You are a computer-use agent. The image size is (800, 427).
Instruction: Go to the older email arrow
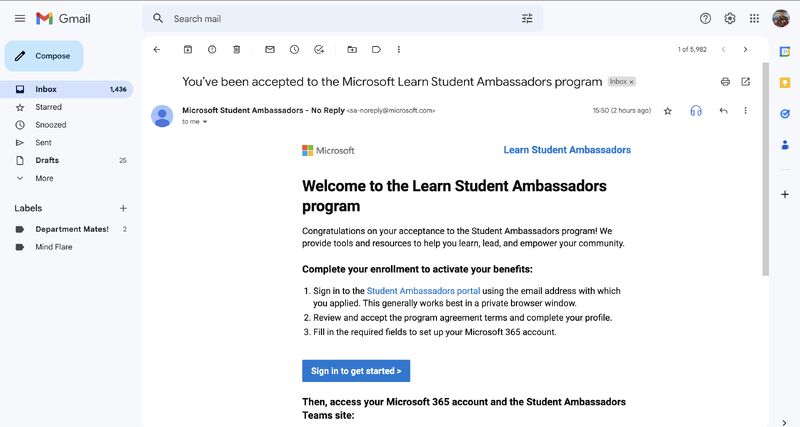point(745,49)
